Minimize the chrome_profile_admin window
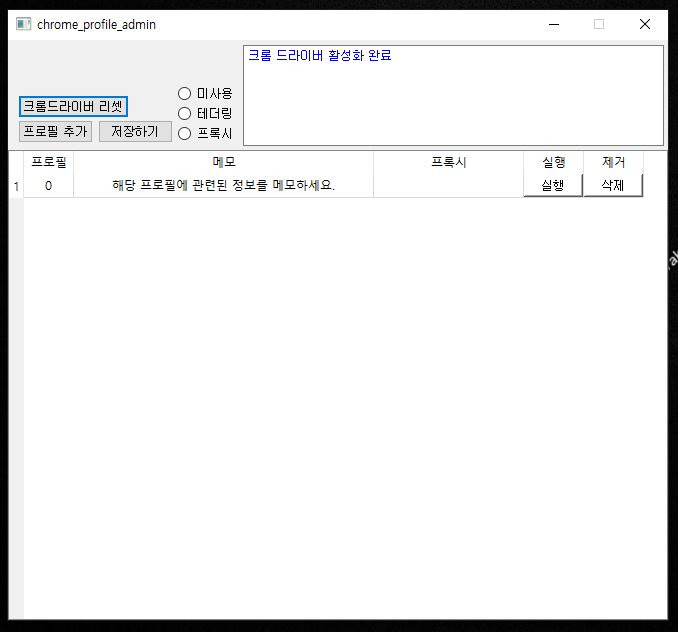 (554, 25)
